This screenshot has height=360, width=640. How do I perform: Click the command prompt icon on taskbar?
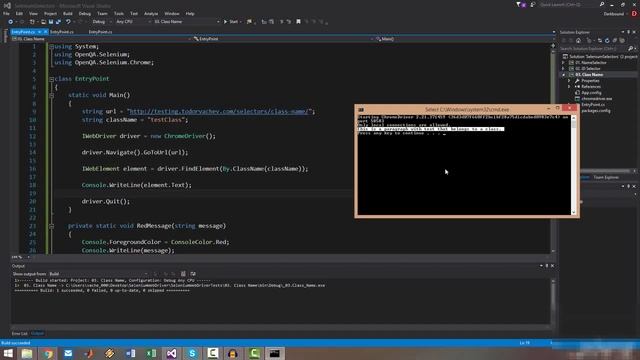pos(275,353)
